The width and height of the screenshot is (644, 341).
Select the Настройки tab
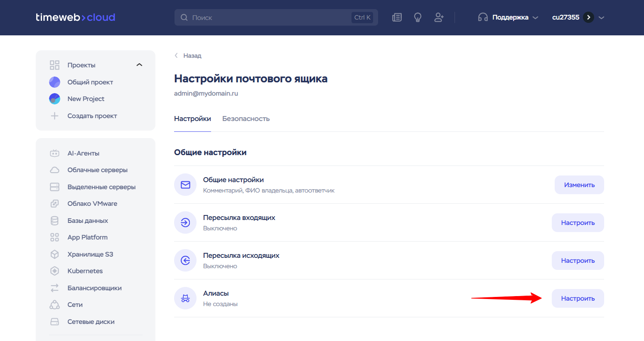tap(192, 119)
